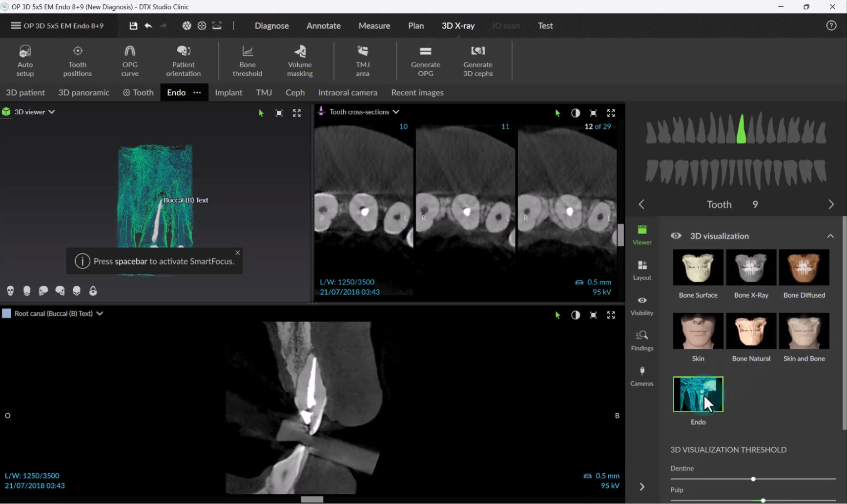Image resolution: width=847 pixels, height=504 pixels.
Task: Open Tooth positions tool
Action: (77, 60)
